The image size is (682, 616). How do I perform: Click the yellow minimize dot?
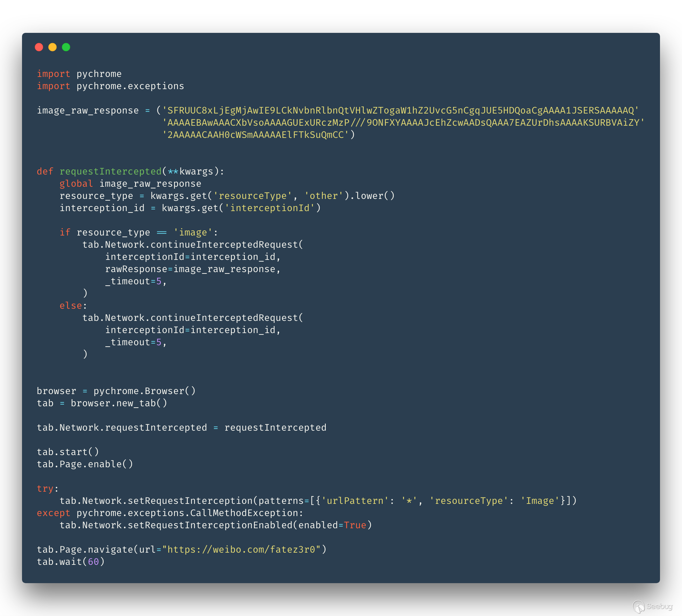point(52,47)
